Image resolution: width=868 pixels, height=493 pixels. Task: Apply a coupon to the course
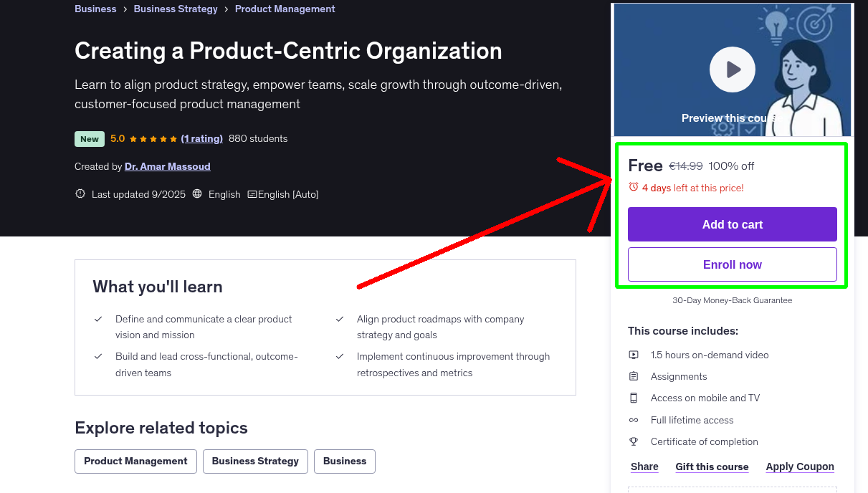click(x=800, y=466)
